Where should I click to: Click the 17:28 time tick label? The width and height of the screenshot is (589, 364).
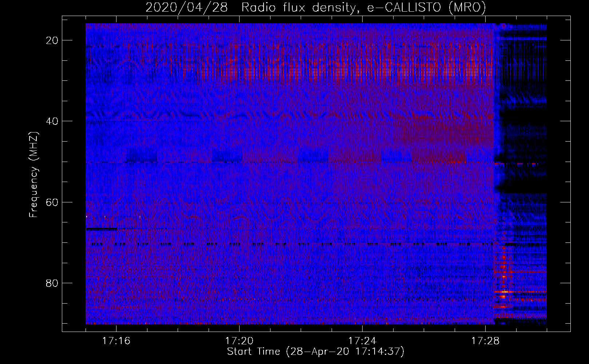[485, 341]
